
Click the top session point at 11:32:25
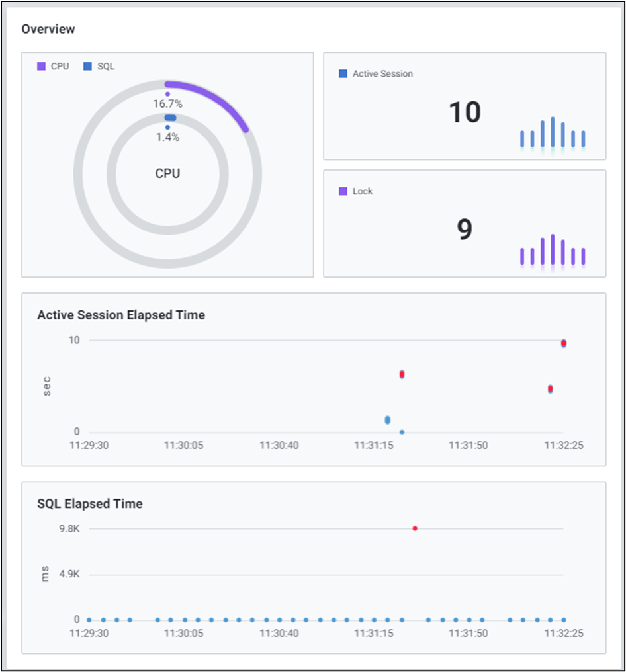click(564, 343)
